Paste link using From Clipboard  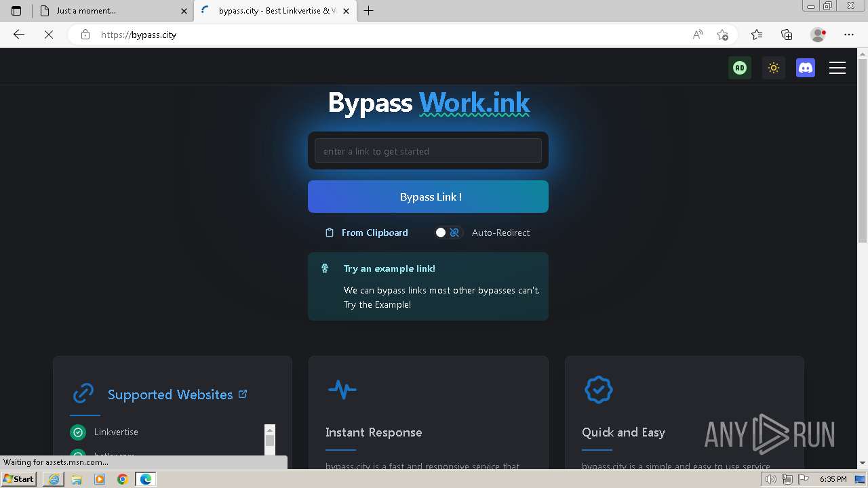click(367, 232)
